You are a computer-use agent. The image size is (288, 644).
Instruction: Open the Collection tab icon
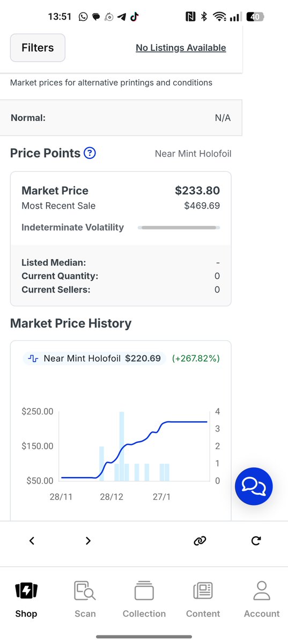pyautogui.click(x=144, y=590)
